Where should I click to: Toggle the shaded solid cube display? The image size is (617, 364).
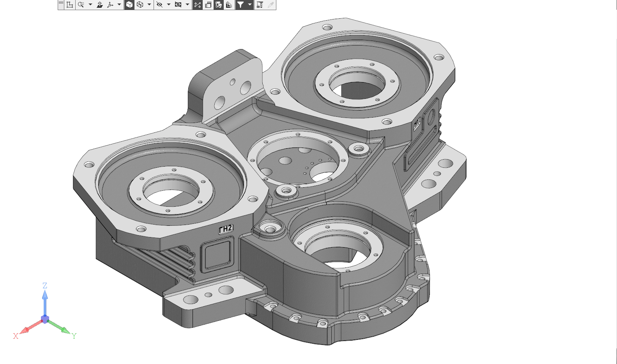(x=129, y=5)
